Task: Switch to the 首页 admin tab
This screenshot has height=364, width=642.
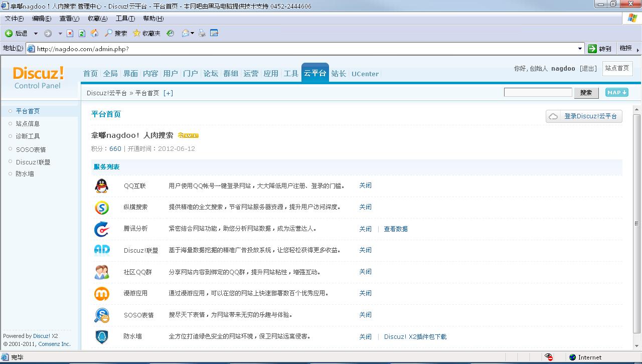Action: pos(90,74)
